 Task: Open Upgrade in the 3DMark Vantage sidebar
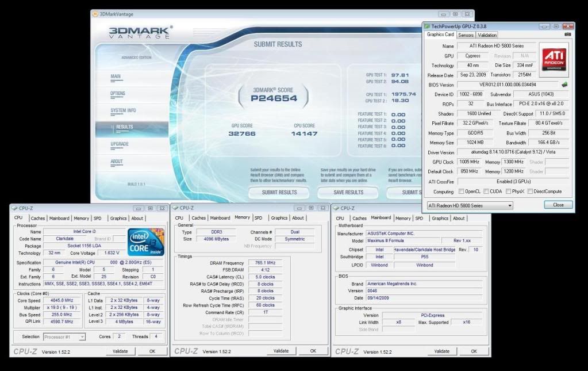point(120,144)
